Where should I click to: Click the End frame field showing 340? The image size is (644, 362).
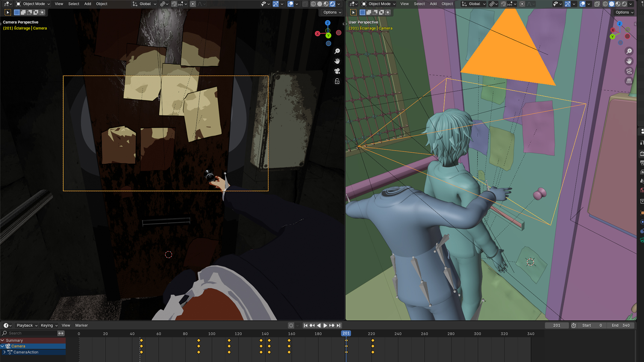pos(621,325)
